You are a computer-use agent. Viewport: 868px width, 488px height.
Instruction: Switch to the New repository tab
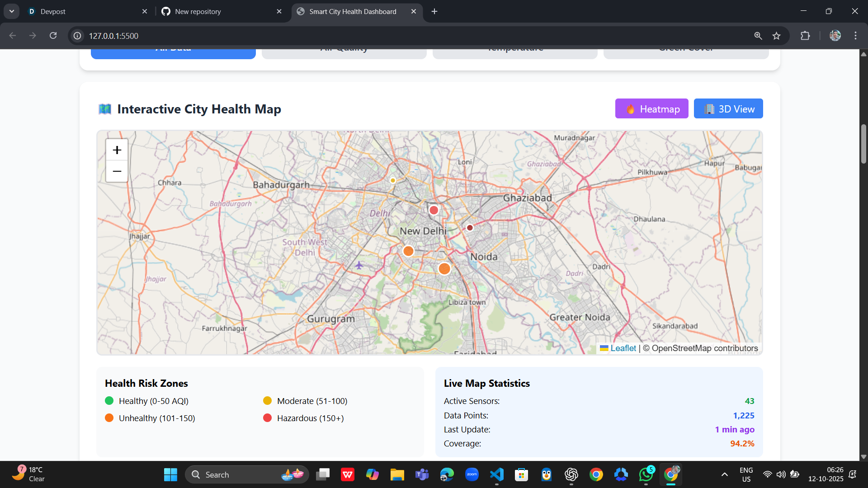(x=217, y=11)
